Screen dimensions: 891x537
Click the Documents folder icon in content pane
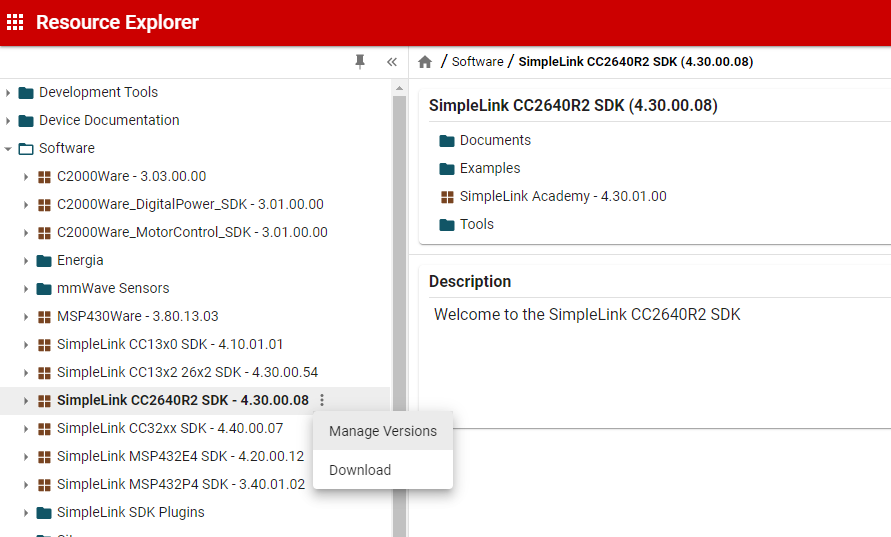coord(447,140)
